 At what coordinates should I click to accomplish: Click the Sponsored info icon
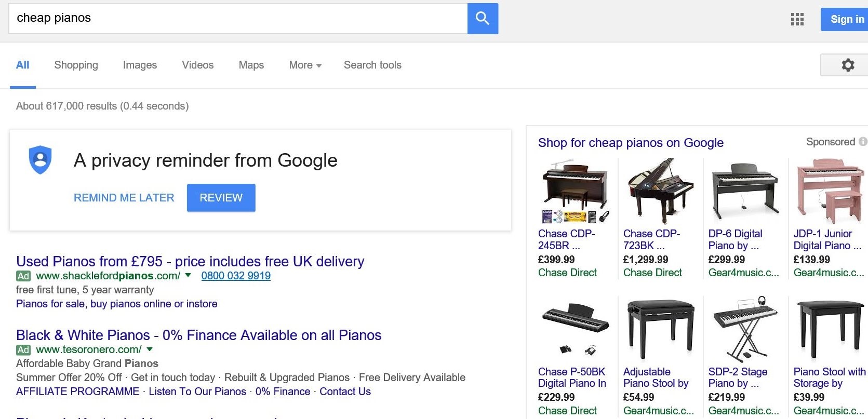(862, 142)
